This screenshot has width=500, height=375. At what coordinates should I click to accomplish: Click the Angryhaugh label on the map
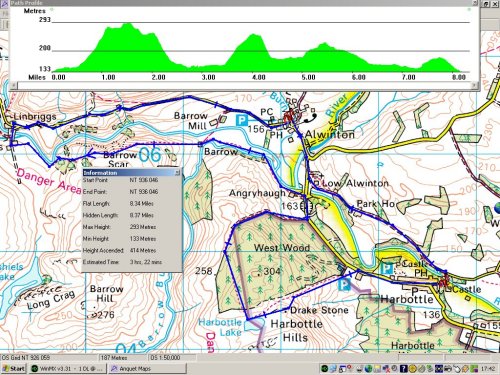(x=257, y=193)
